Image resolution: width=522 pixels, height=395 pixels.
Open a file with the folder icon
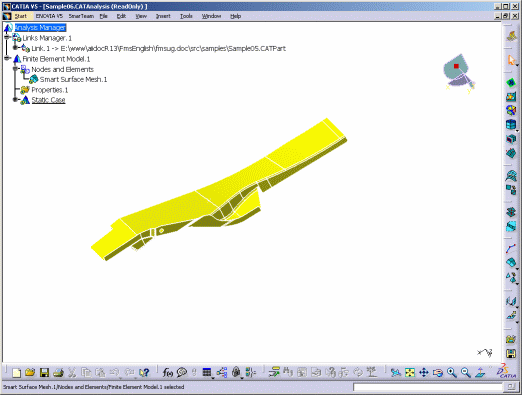[30, 372]
